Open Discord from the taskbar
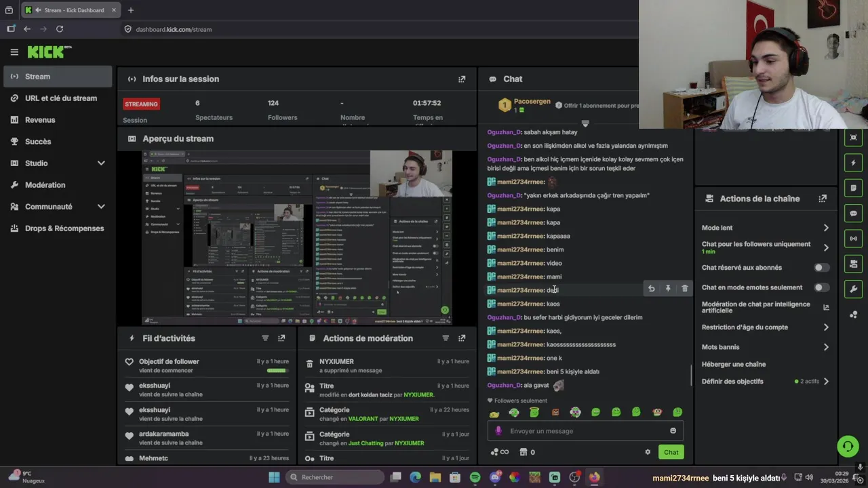 pyautogui.click(x=495, y=477)
